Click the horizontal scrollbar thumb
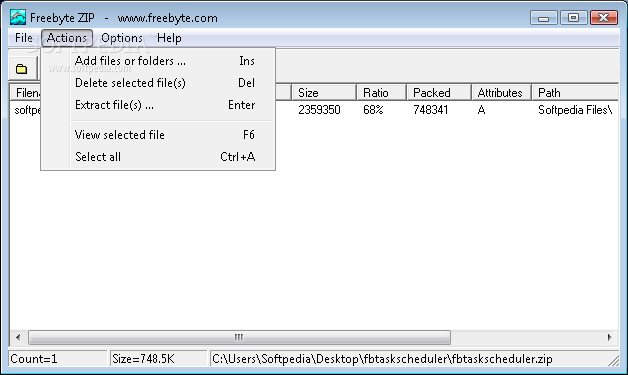 (x=239, y=337)
